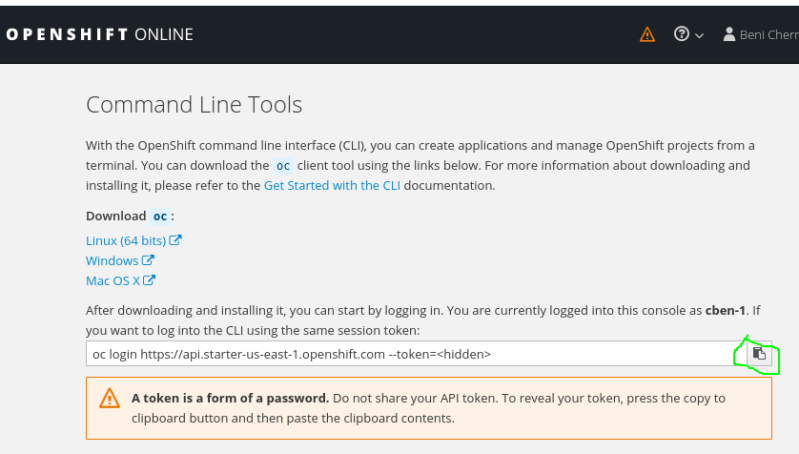The image size is (799, 454).
Task: Open the Beni Chern user menu
Action: point(767,35)
